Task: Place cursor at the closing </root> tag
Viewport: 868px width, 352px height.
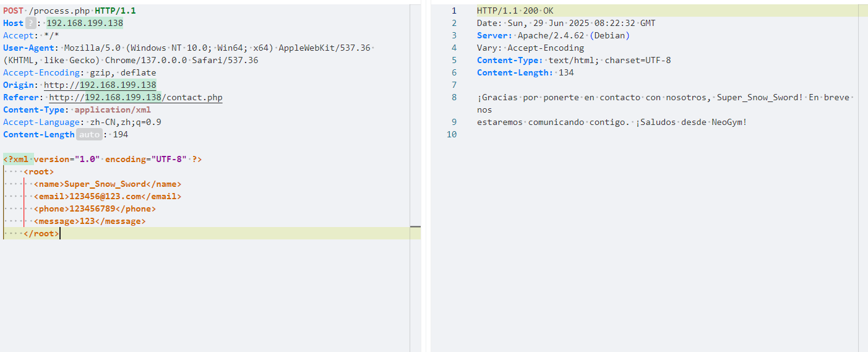Action: (41, 234)
